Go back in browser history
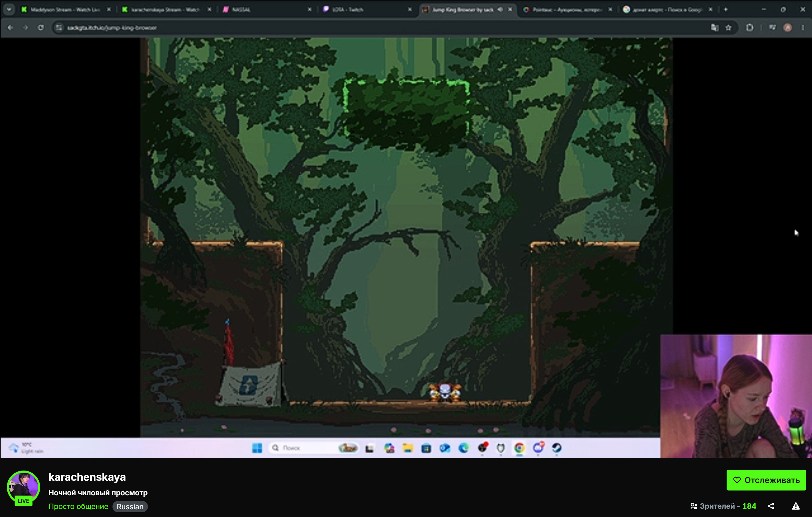 tap(10, 28)
